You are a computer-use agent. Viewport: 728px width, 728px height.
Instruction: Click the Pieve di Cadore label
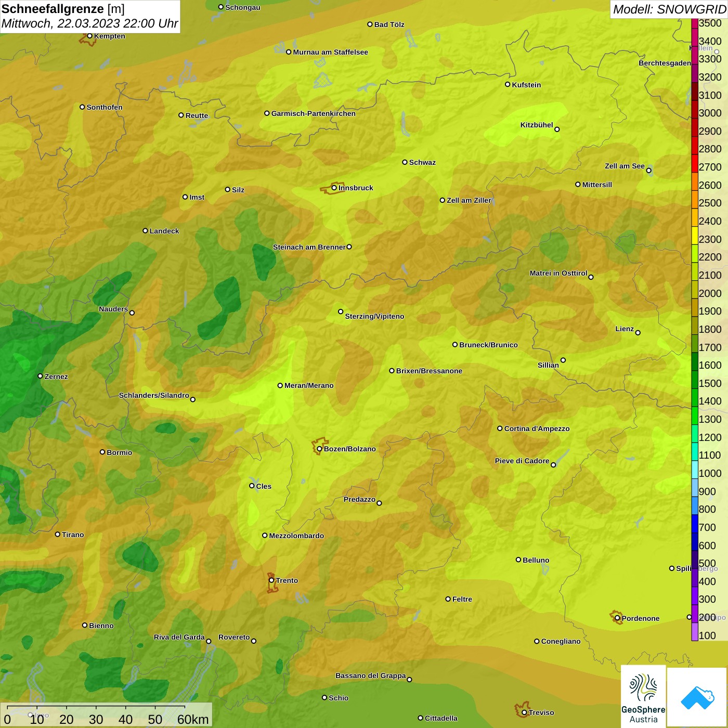(x=522, y=461)
